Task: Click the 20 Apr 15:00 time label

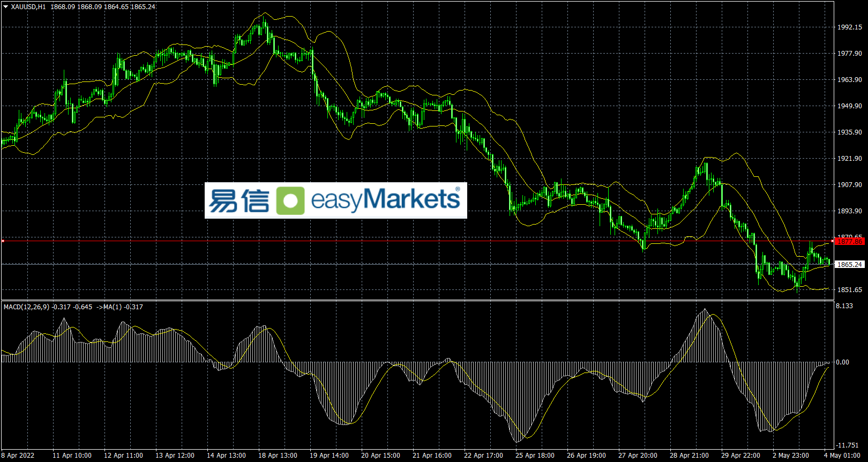Action: click(x=380, y=456)
